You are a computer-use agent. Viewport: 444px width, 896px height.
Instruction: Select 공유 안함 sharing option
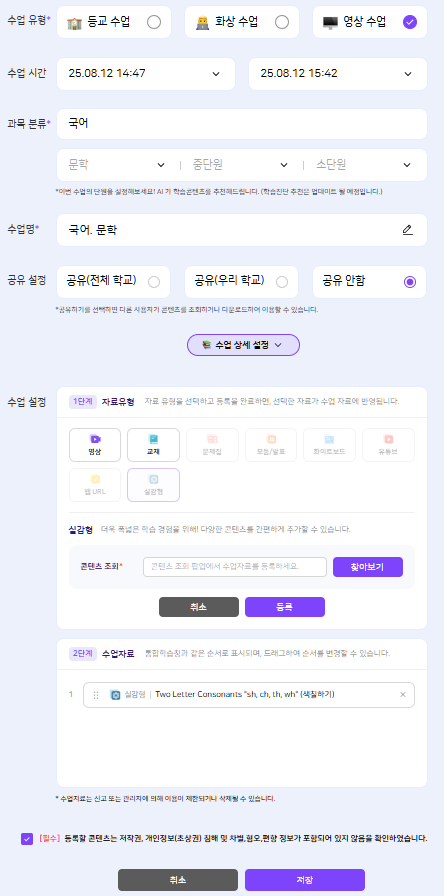(x=410, y=282)
